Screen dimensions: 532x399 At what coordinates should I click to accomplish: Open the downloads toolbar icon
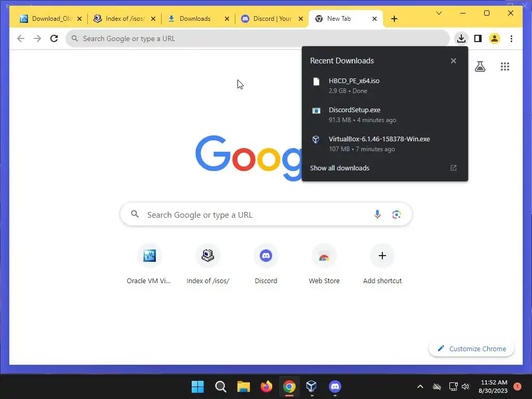[x=461, y=38]
